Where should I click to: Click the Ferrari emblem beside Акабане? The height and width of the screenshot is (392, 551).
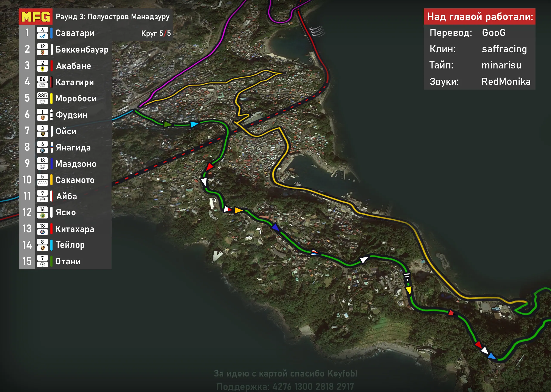point(42,69)
